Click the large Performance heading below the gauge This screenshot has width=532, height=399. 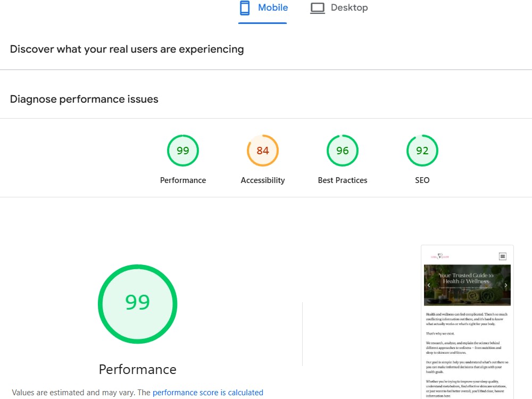(x=137, y=370)
